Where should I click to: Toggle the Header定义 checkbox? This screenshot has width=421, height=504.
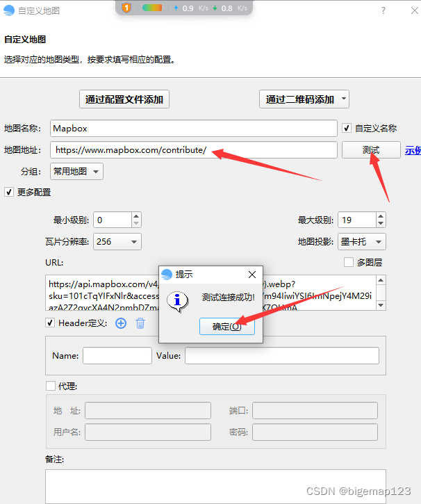50,323
